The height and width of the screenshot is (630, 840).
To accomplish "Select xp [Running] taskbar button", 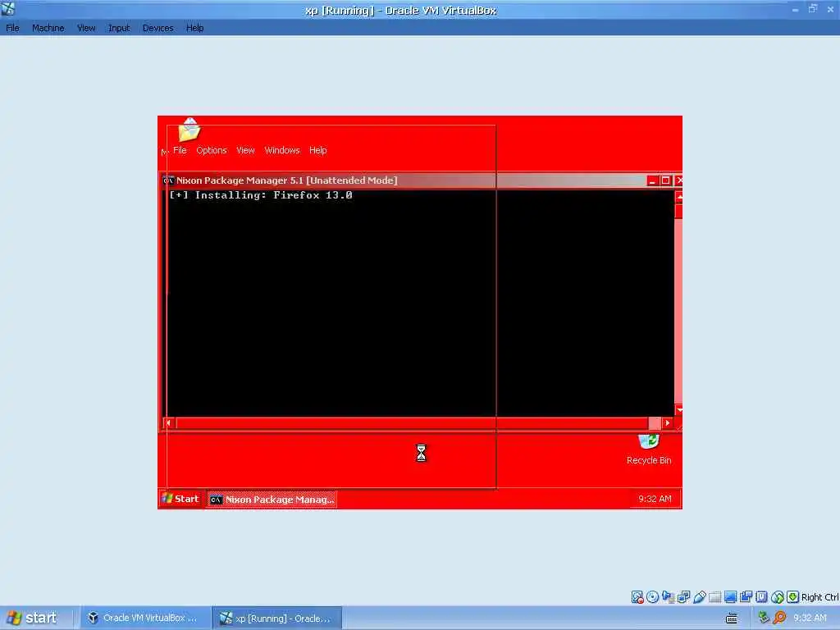I will (276, 618).
